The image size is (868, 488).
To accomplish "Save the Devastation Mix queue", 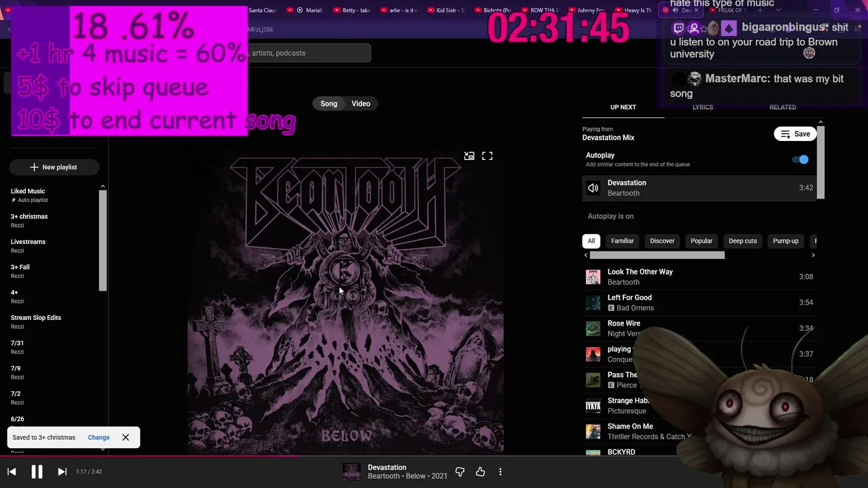I will click(795, 134).
